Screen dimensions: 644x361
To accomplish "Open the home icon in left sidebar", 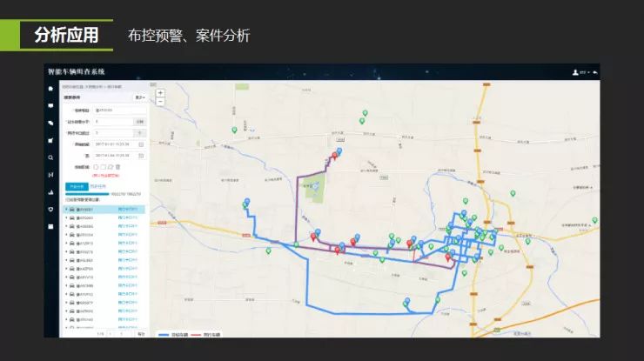I will pos(50,89).
